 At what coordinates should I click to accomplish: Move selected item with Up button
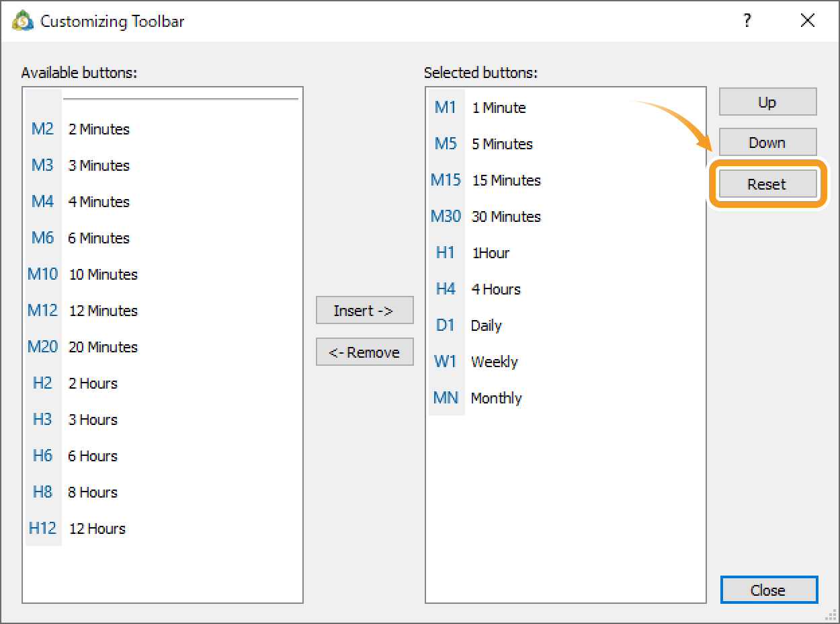[x=768, y=102]
